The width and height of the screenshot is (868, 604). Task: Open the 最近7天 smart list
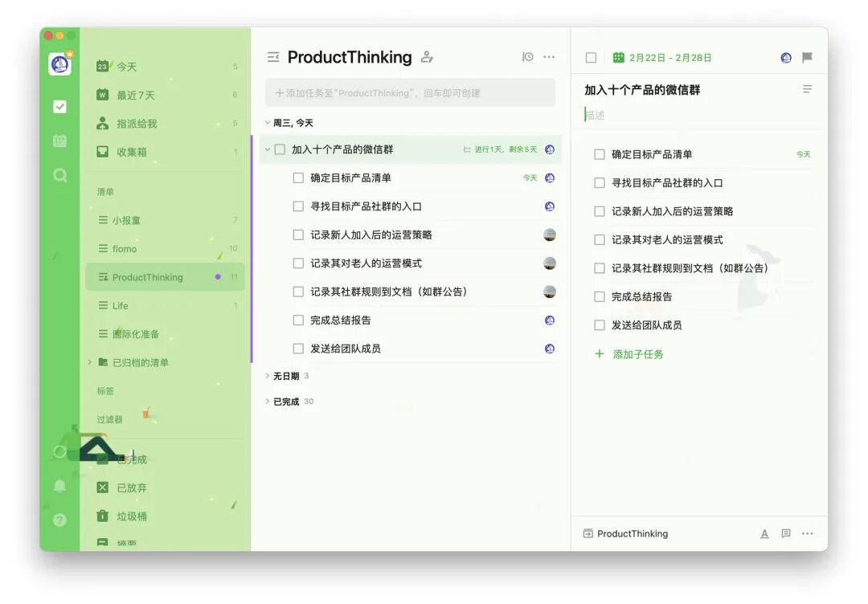click(x=166, y=95)
